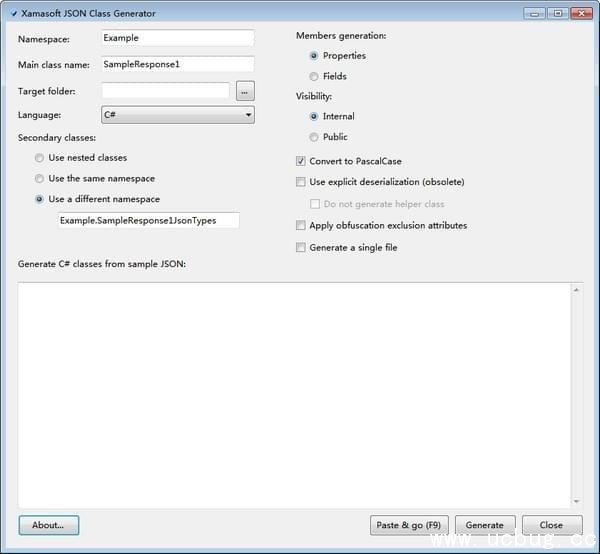Enable Use explicit deserialization checkbox
This screenshot has height=554, width=600.
[301, 182]
